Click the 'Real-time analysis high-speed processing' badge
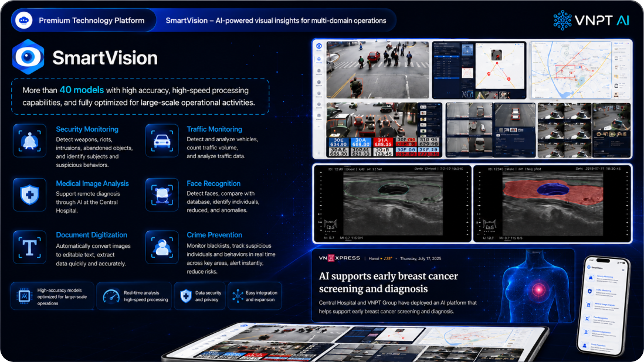Screen dimensions: 644x362 134,296
